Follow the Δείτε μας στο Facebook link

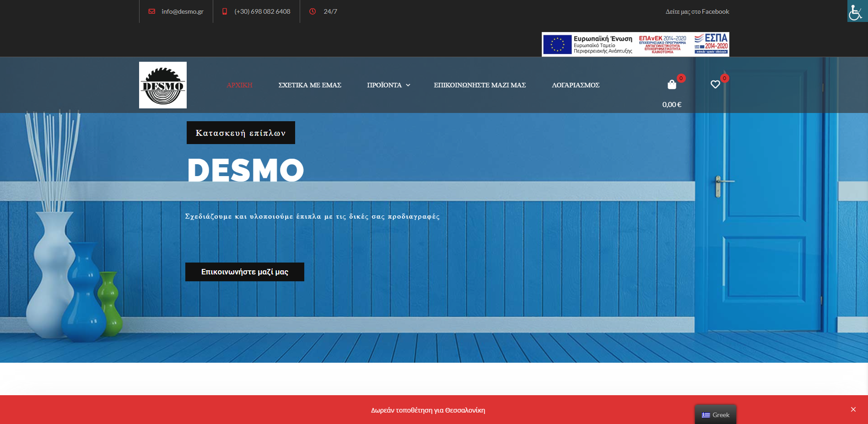pos(697,11)
